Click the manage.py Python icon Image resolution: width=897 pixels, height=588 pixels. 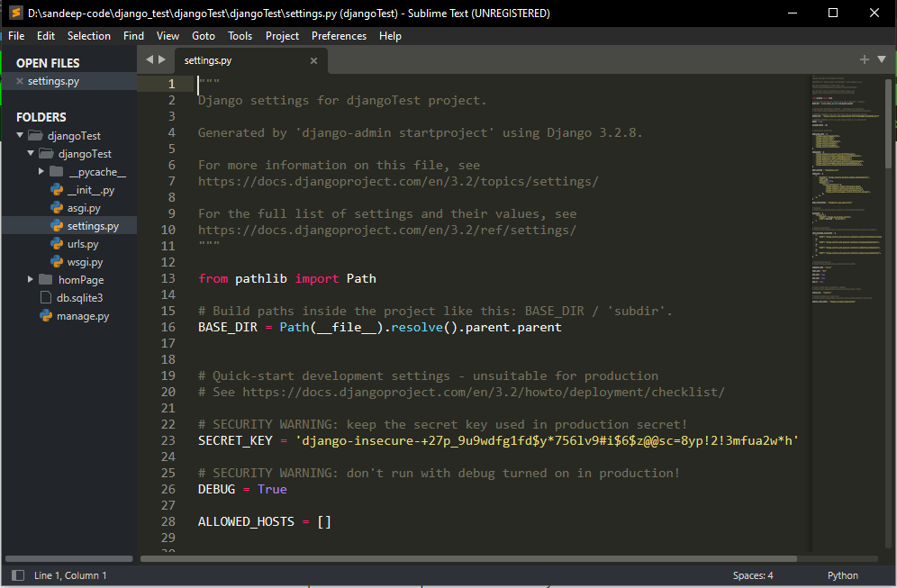tap(46, 315)
